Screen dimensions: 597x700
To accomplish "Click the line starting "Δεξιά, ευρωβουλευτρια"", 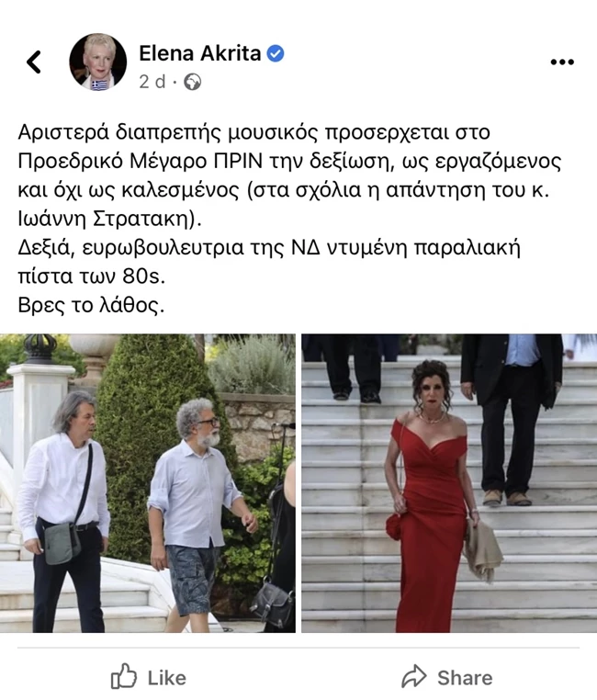I will pos(269,248).
